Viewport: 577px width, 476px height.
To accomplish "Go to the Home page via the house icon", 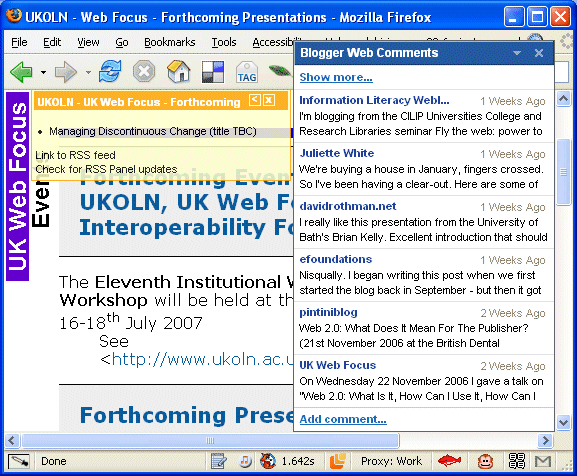I will (179, 71).
